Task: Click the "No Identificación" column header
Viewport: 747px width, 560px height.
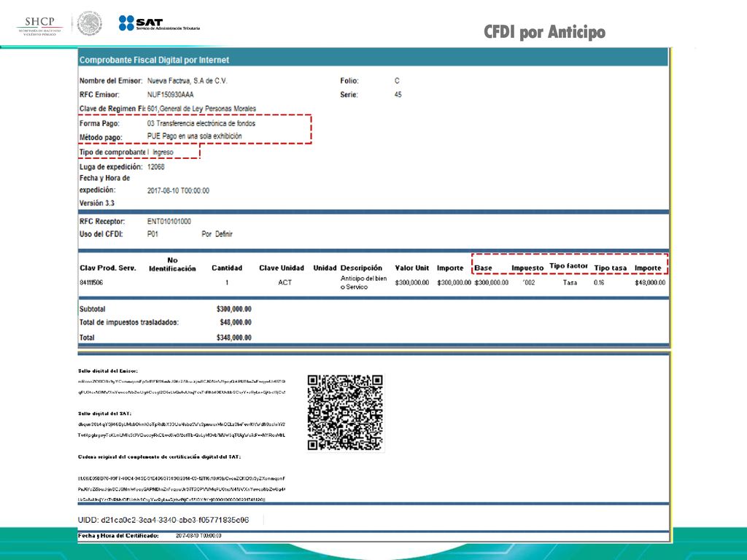Action: click(172, 264)
